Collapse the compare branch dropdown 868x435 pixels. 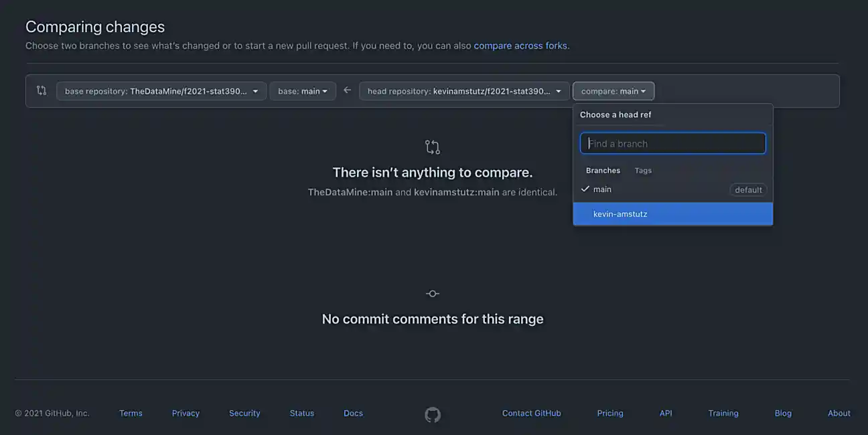pyautogui.click(x=613, y=90)
